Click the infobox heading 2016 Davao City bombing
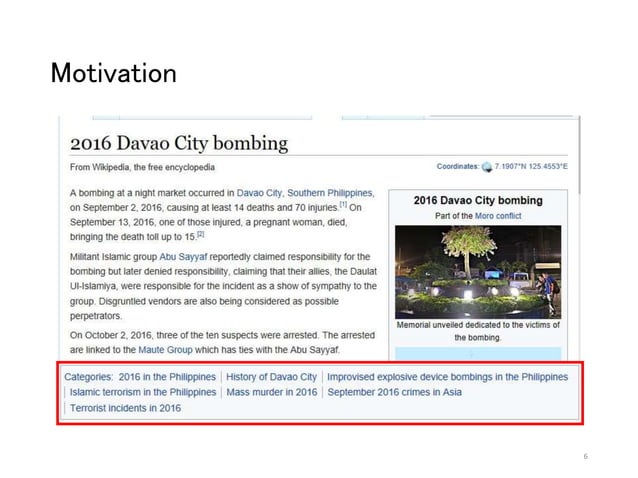The width and height of the screenshot is (638, 478). pyautogui.click(x=478, y=201)
